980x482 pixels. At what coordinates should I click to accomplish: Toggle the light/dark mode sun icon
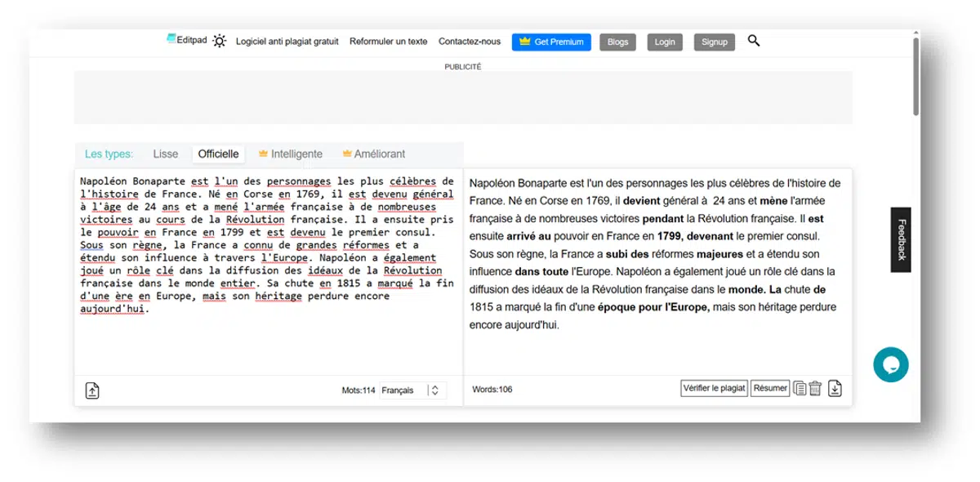[x=219, y=42]
